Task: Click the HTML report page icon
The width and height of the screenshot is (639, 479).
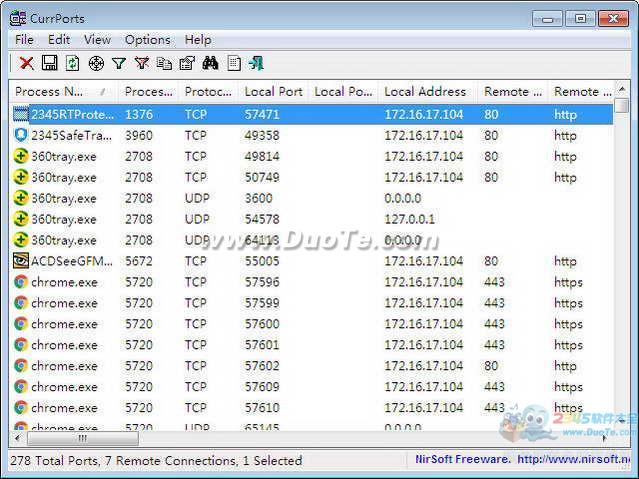Action: [x=234, y=64]
